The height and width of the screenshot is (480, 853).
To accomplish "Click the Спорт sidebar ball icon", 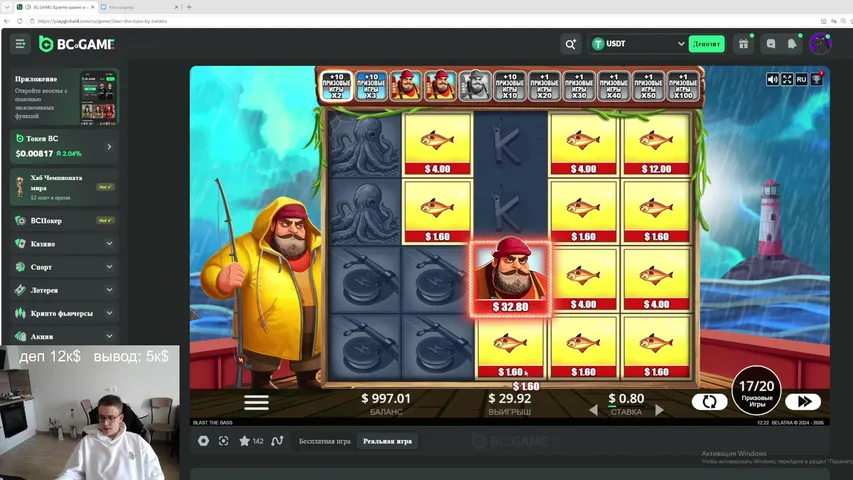I will tap(20, 267).
